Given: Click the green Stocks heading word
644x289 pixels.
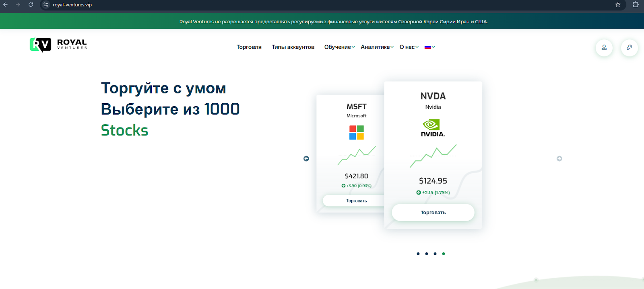Looking at the screenshot, I should (x=124, y=130).
